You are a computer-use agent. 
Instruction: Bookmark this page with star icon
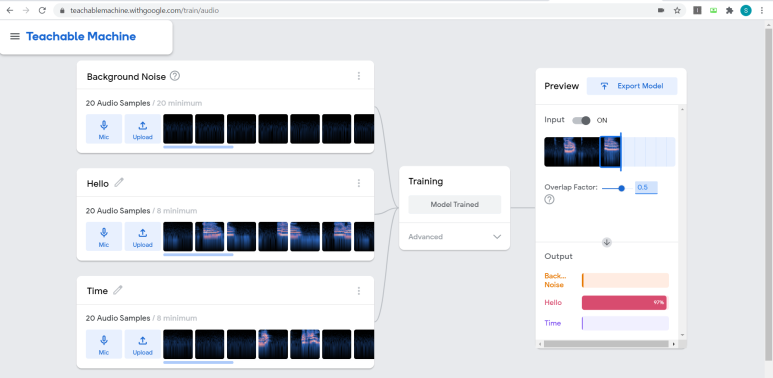pyautogui.click(x=677, y=10)
